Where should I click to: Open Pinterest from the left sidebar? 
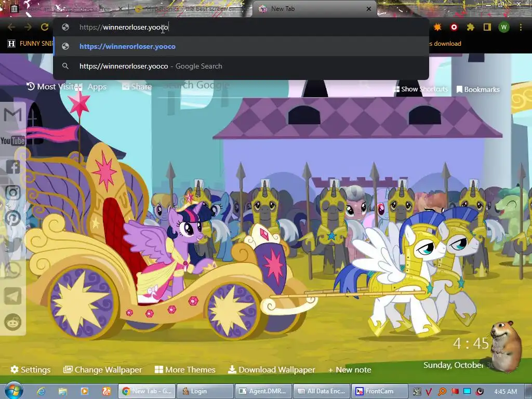(13, 218)
